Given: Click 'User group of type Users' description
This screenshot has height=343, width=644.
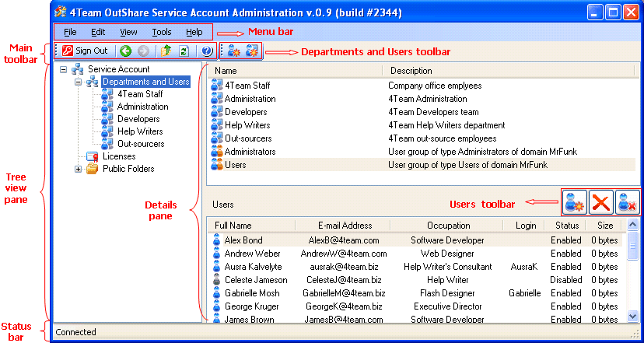Looking at the screenshot, I should pos(467,165).
